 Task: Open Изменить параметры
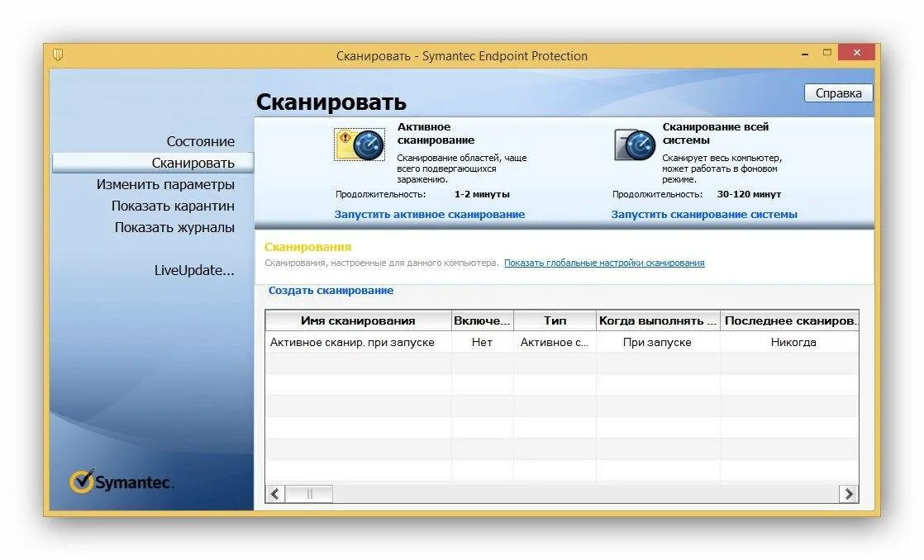pyautogui.click(x=165, y=184)
